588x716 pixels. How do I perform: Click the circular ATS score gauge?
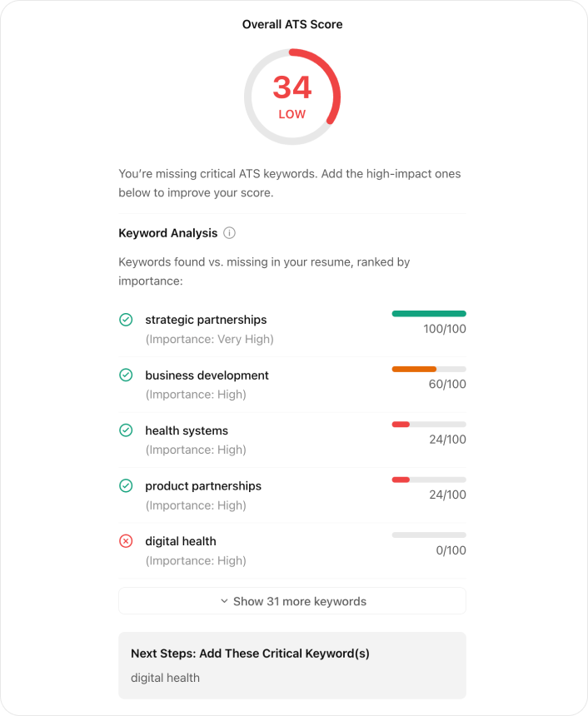(x=292, y=97)
